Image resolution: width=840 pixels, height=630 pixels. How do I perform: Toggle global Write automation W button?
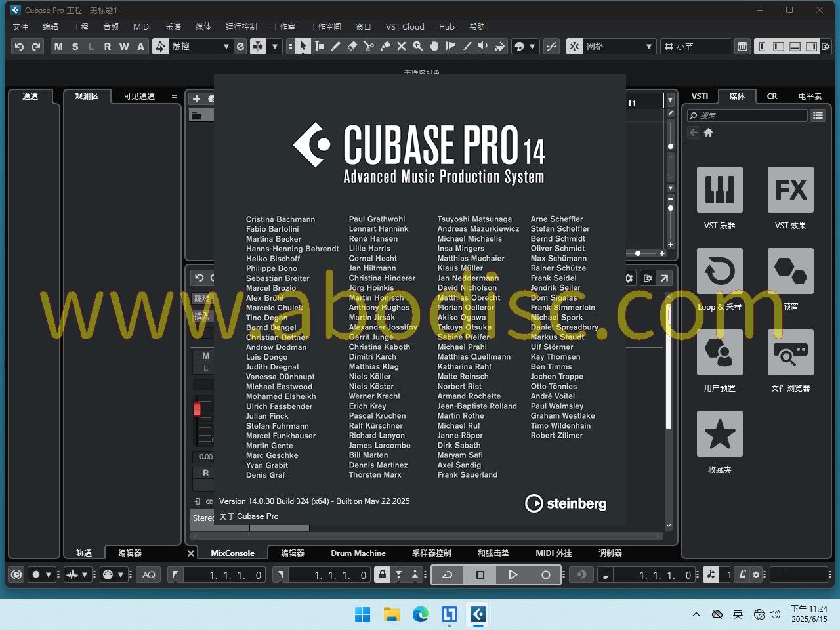[124, 47]
